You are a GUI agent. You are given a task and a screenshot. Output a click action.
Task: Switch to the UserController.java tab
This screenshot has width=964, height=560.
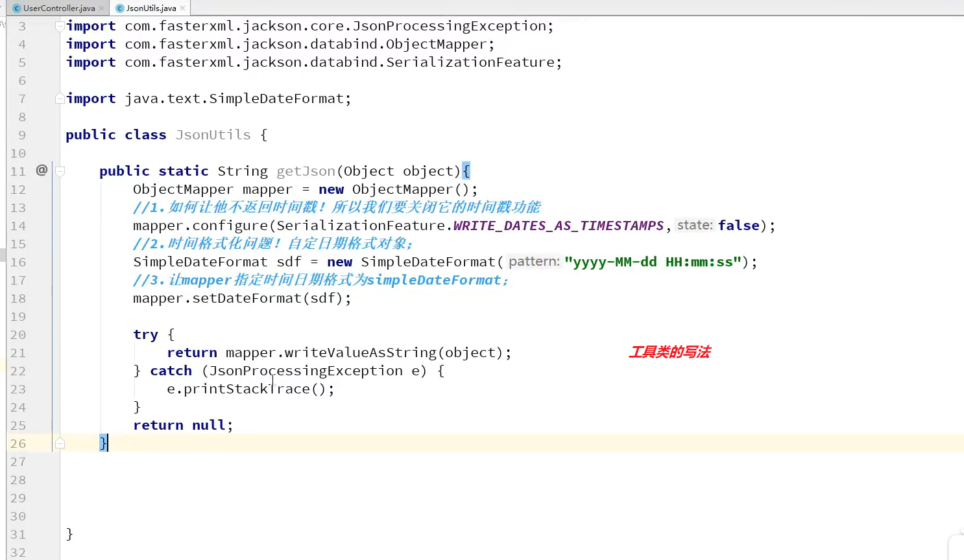click(x=58, y=8)
